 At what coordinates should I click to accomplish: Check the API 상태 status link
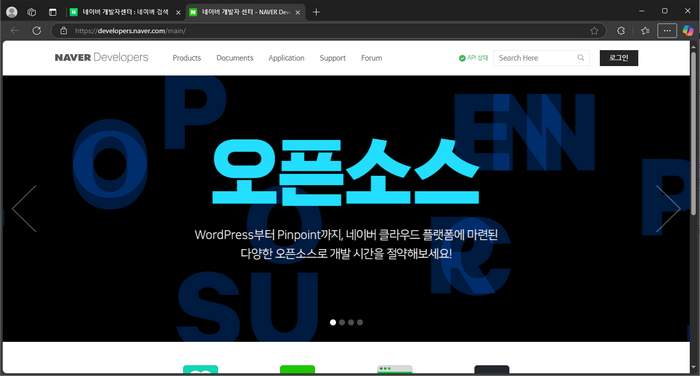click(473, 58)
